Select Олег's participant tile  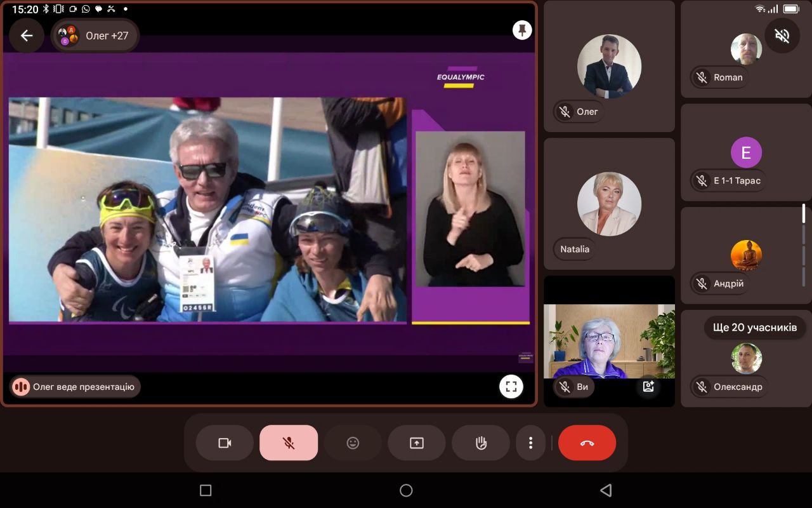coord(609,66)
